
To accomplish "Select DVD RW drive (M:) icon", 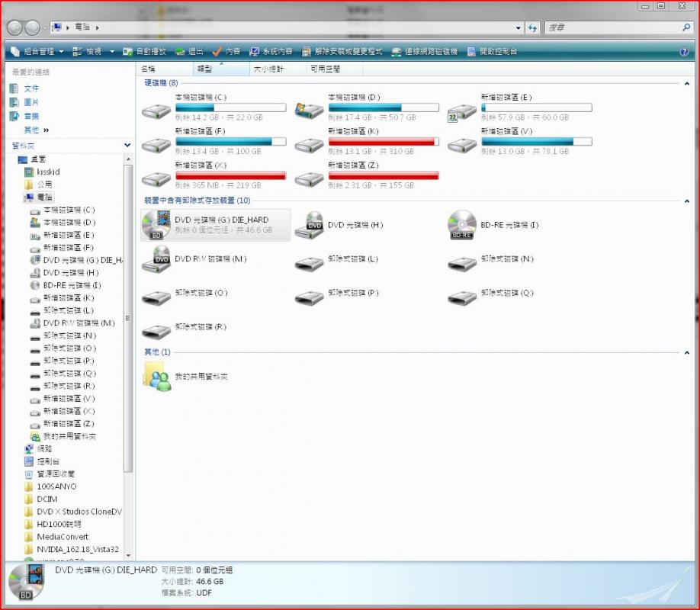I will (x=156, y=259).
